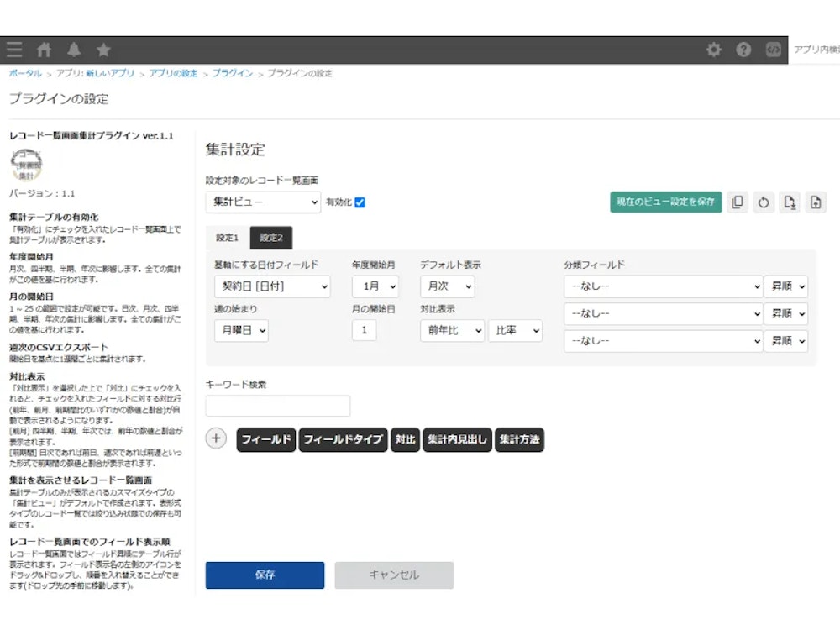Viewport: 840px width, 630px height.
Task: Open bookmarks star icon
Action: tap(103, 50)
